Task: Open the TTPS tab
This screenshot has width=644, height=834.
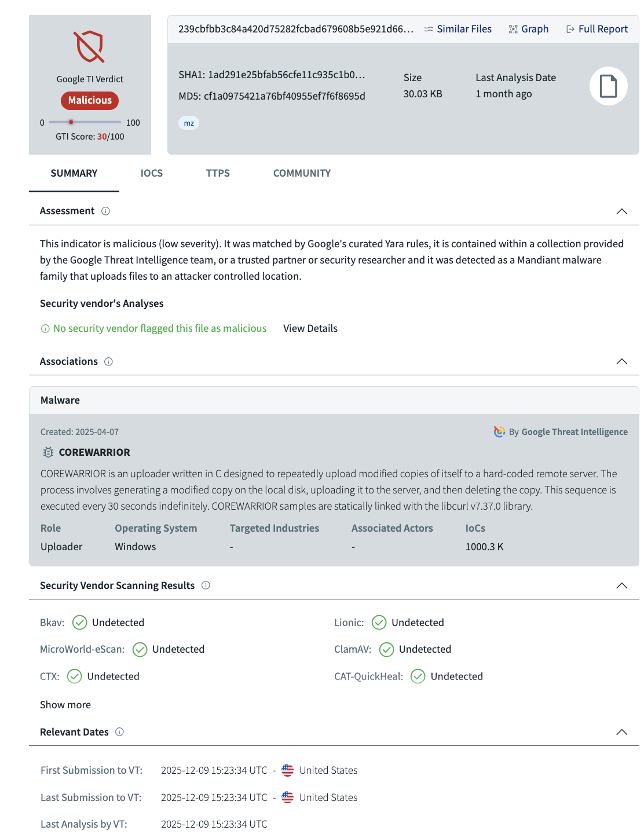Action: coord(218,173)
